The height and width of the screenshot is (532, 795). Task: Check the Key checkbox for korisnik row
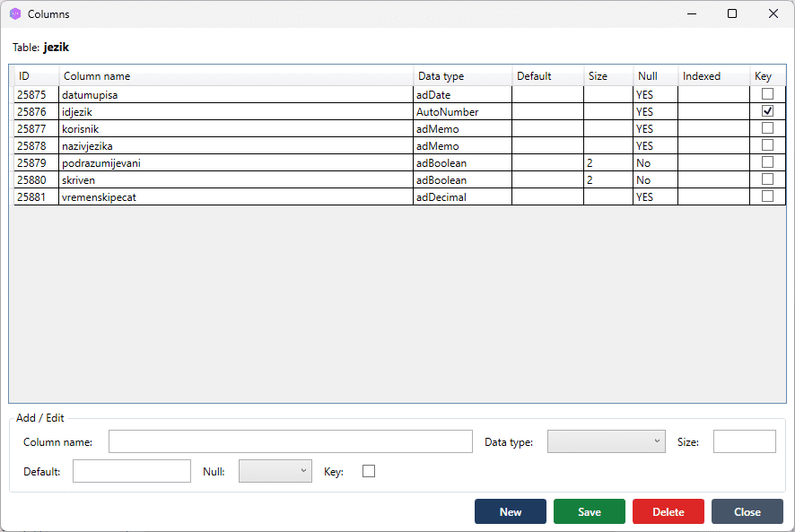(x=768, y=128)
